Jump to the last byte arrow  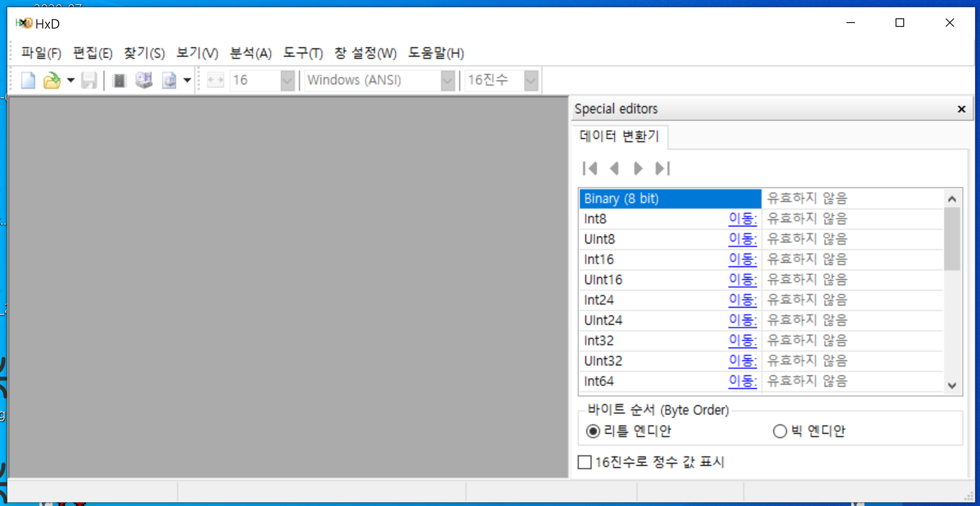click(x=662, y=168)
